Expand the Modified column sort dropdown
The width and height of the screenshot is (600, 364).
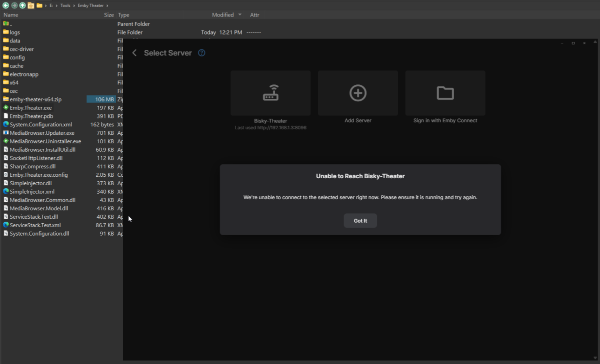(240, 15)
